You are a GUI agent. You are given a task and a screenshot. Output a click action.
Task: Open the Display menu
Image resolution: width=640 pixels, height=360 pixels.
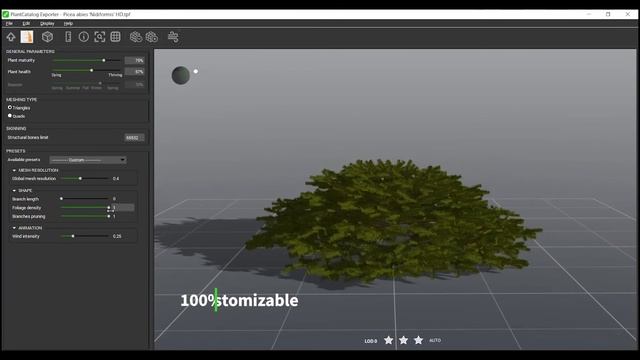click(47, 24)
